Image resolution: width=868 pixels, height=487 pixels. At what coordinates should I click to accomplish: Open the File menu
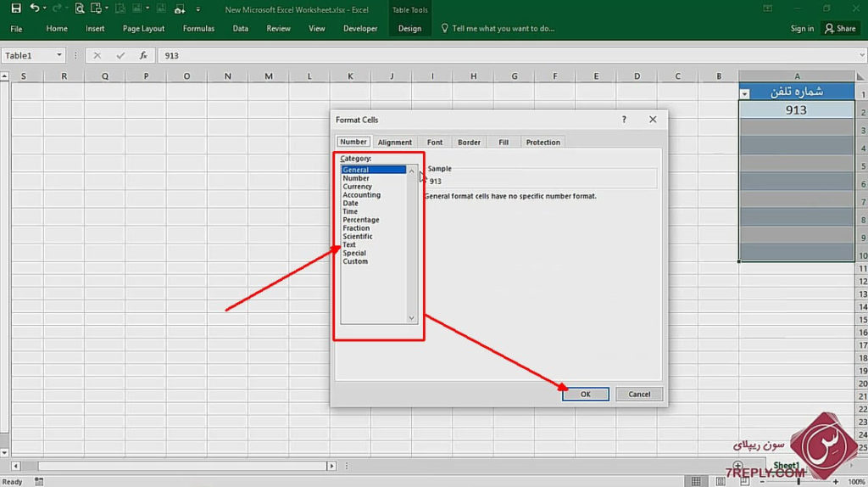(16, 29)
